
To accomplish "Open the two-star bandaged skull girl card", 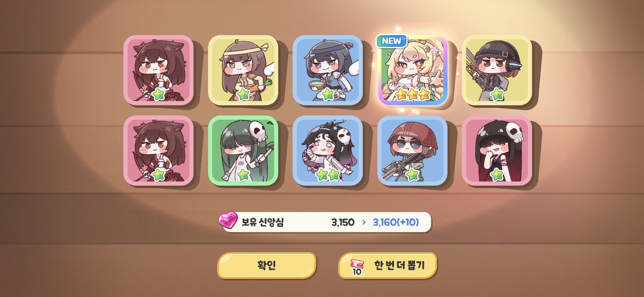I will [328, 151].
